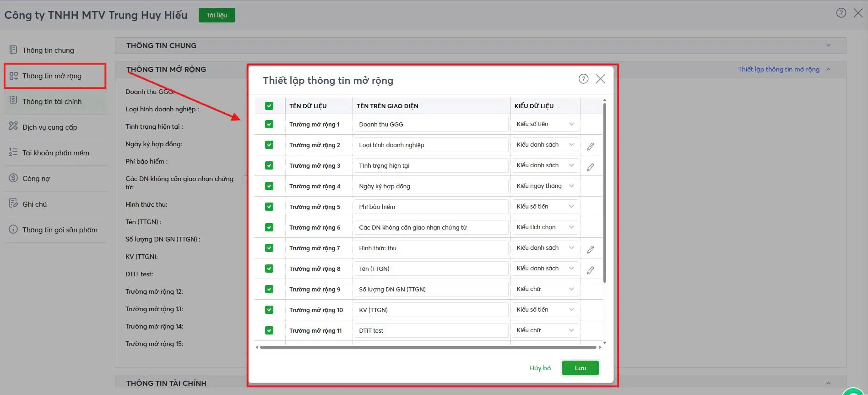
Task: Click the Công nợ sidebar icon
Action: pos(13,177)
